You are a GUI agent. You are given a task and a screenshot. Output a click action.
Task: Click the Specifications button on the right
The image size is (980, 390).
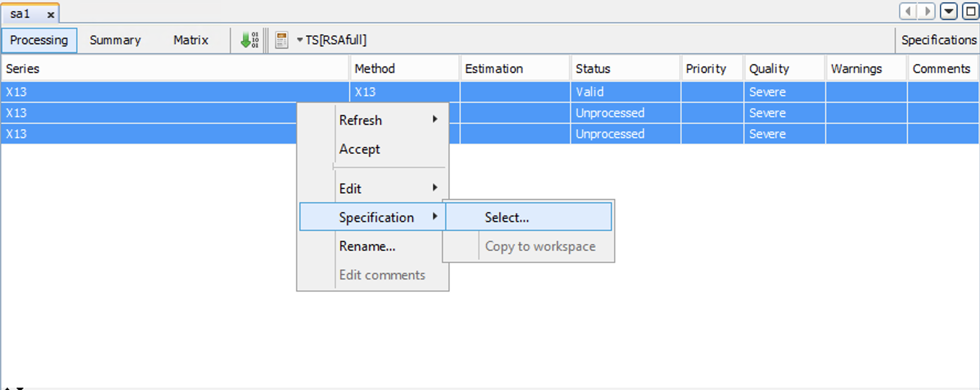pos(938,40)
